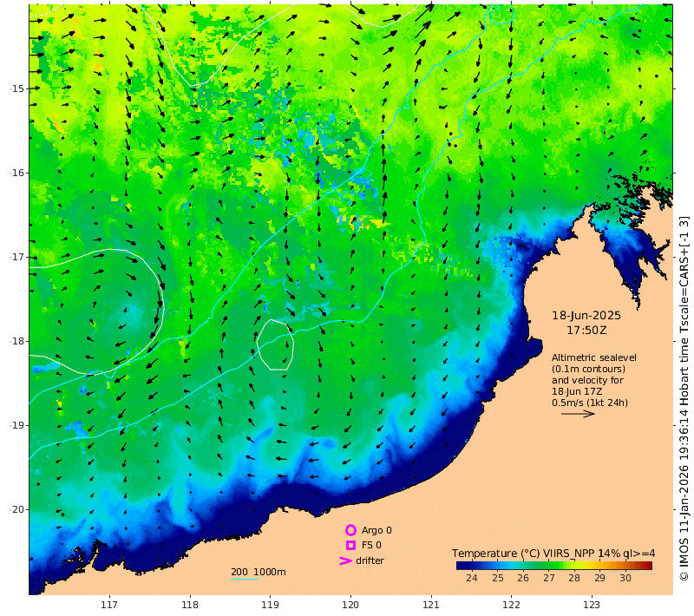The height and width of the screenshot is (616, 694).
Task: Click the 17:50Z time label
Action: pyautogui.click(x=586, y=331)
